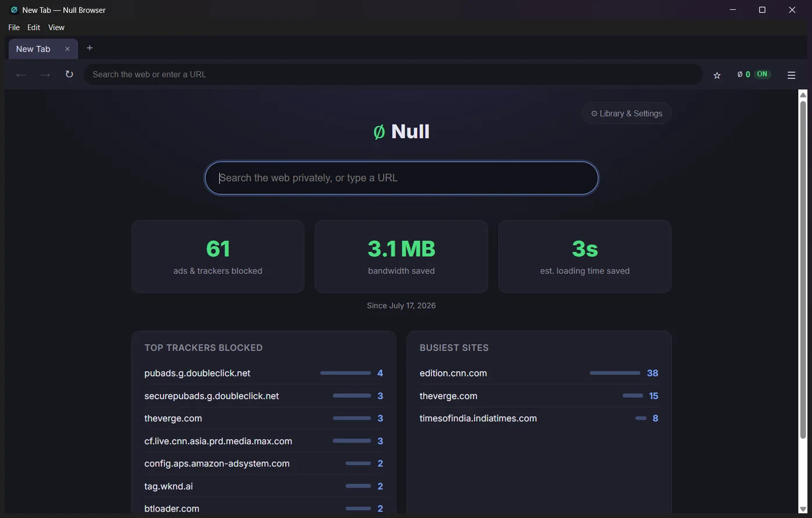The width and height of the screenshot is (812, 518).
Task: Toggle the ON blocker switch
Action: coord(762,74)
